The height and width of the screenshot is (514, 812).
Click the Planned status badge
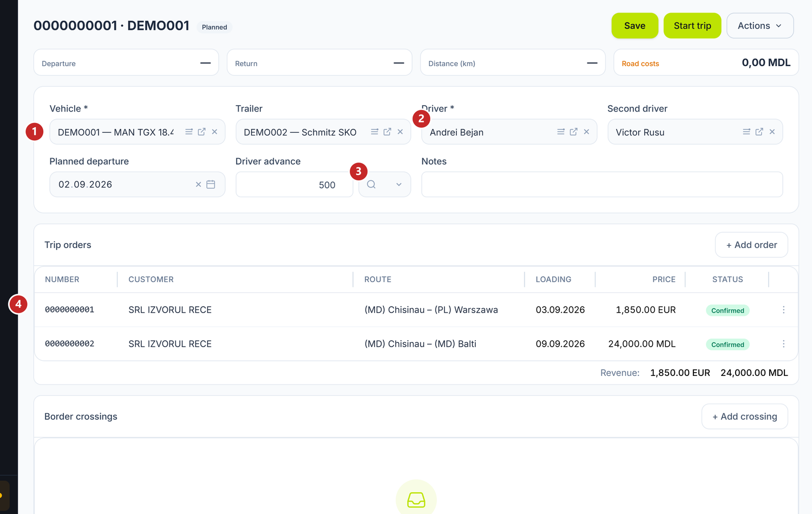[x=214, y=27]
